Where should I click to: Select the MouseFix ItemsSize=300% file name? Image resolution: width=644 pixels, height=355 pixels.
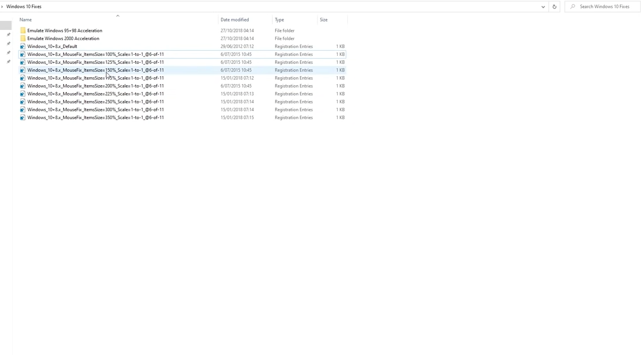pyautogui.click(x=96, y=109)
